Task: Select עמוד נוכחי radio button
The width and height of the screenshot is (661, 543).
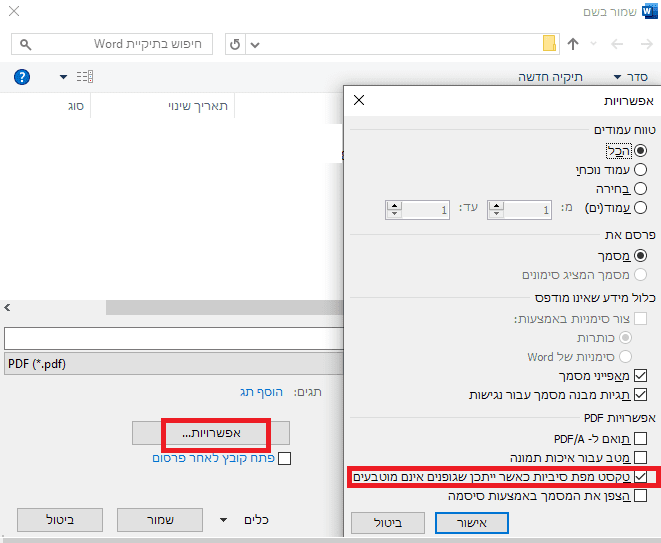Action: pos(640,169)
